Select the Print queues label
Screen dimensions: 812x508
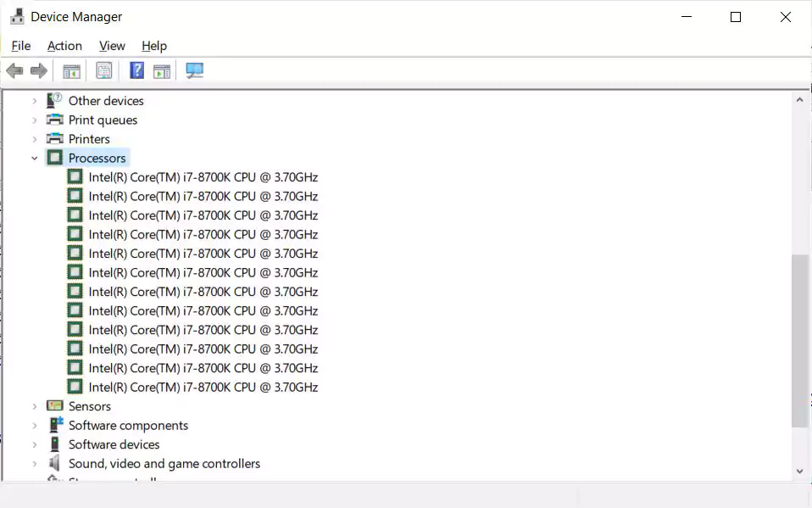pos(103,120)
